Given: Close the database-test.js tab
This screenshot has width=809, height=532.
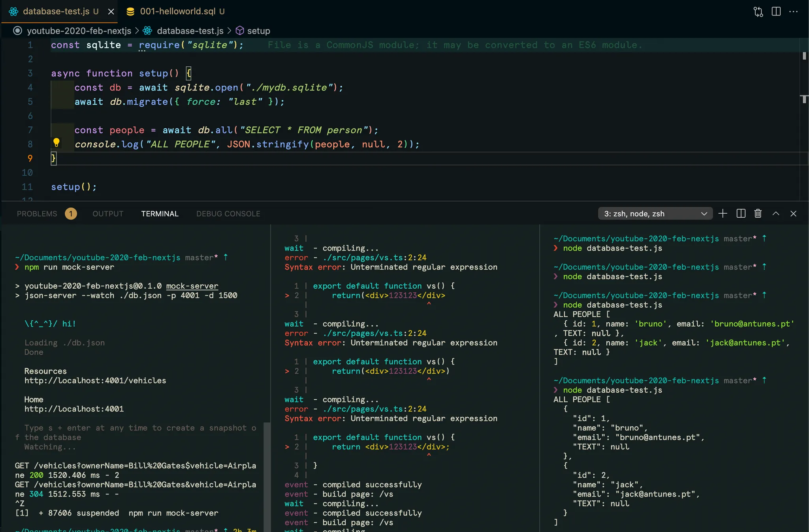Looking at the screenshot, I should pyautogui.click(x=111, y=11).
